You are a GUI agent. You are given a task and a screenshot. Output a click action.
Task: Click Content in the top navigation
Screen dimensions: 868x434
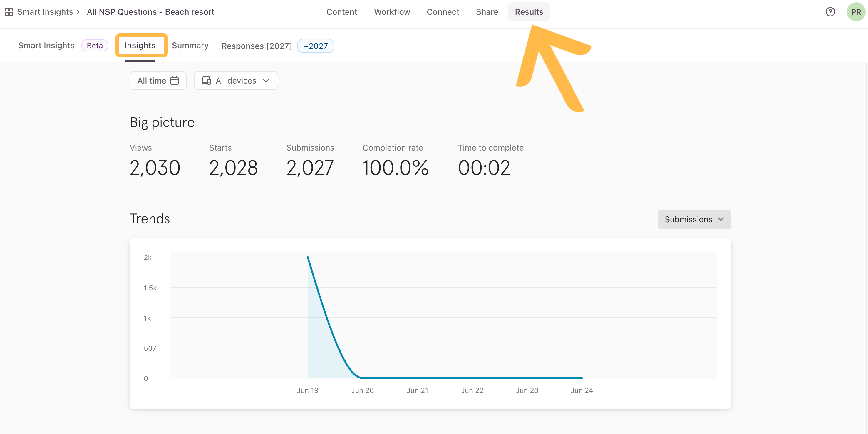point(342,12)
